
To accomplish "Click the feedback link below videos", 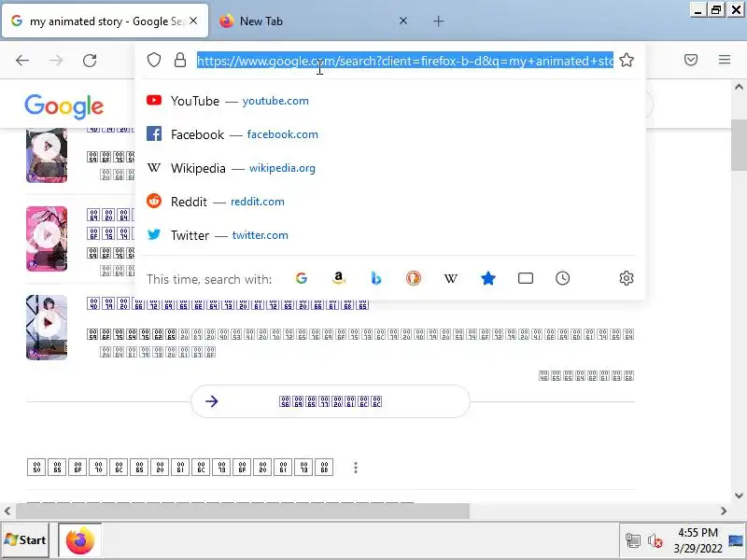I will click(x=586, y=376).
